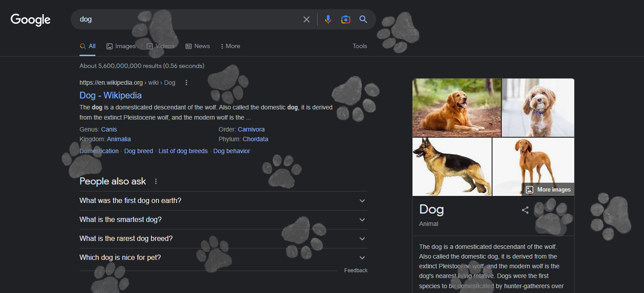Viewport: 644px width, 293px height.
Task: Expand 'Which dog is nice for pet?'
Action: click(x=224, y=258)
